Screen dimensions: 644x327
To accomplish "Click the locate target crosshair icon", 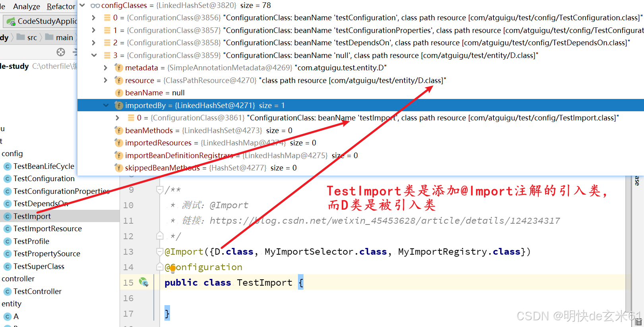I will coord(61,52).
